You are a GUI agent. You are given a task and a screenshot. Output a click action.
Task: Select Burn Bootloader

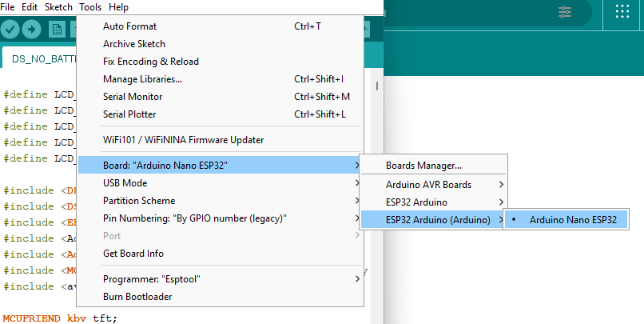click(x=221, y=297)
